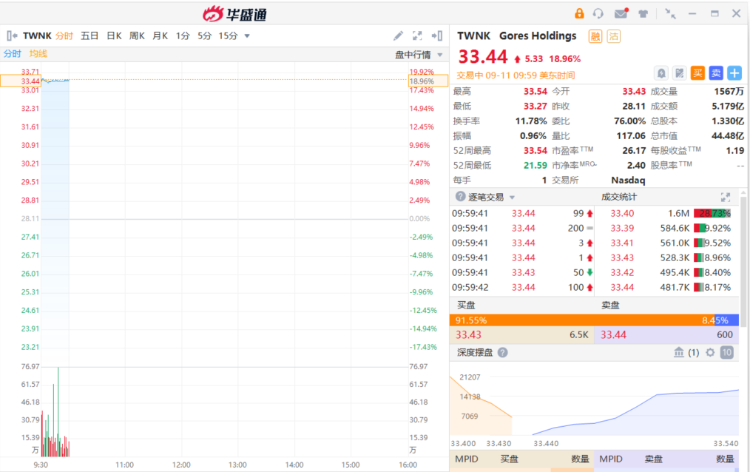This screenshot has height=472, width=750.
Task: Click the current price label 33.44 on chart axis
Action: [21, 81]
